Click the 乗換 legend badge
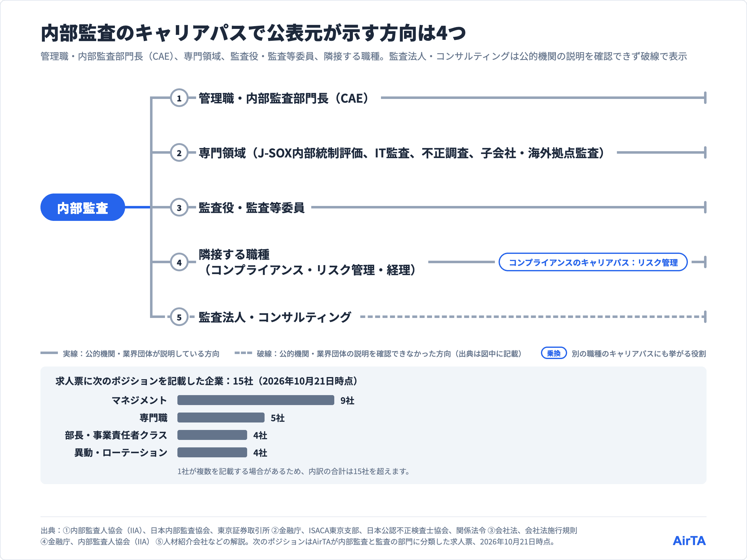This screenshot has width=747, height=560. [x=554, y=353]
